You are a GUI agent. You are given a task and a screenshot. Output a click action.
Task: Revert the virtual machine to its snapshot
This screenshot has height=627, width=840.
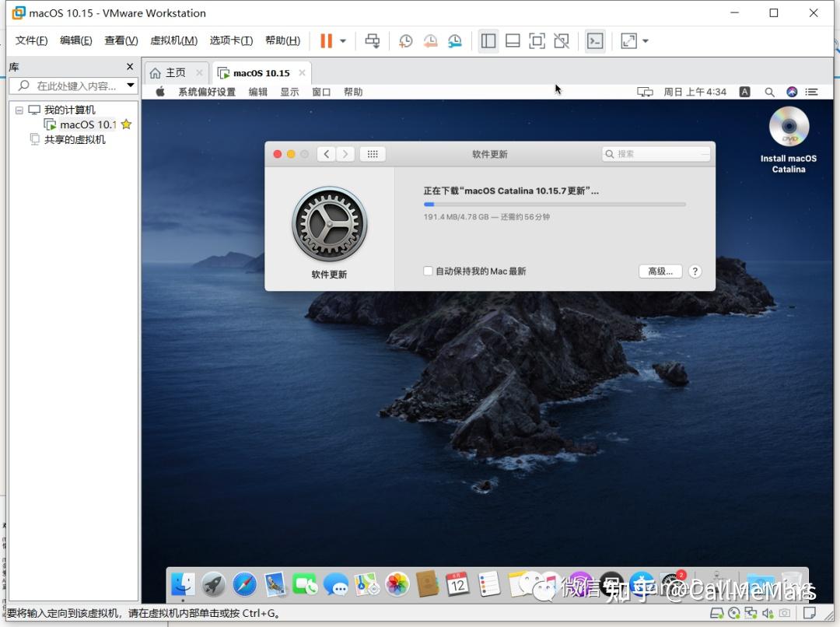pos(430,40)
